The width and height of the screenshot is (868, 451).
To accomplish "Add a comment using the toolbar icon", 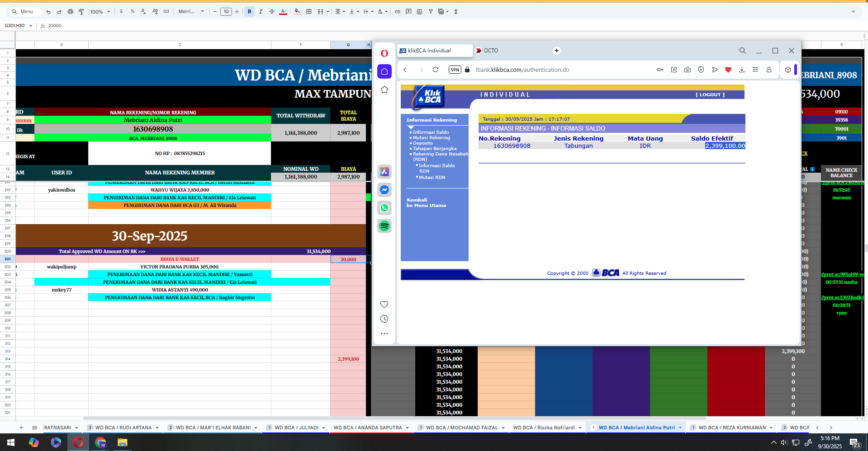I will [x=408, y=12].
